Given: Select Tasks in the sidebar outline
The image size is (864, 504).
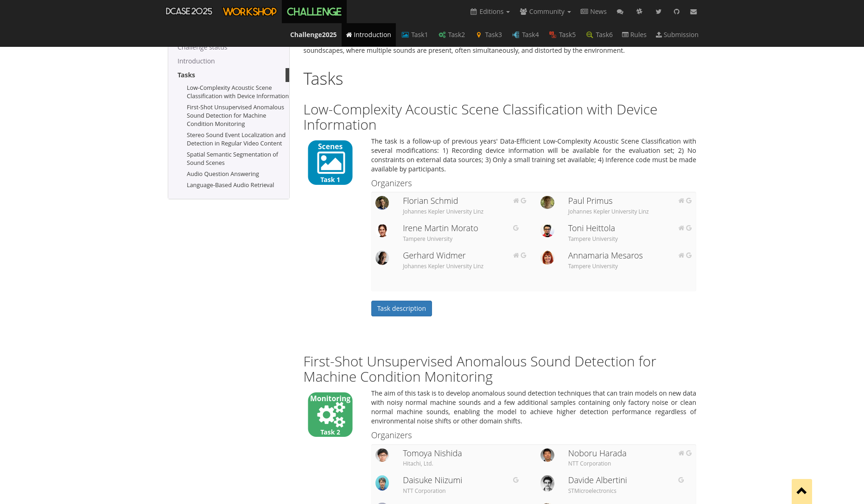Looking at the screenshot, I should 186,75.
